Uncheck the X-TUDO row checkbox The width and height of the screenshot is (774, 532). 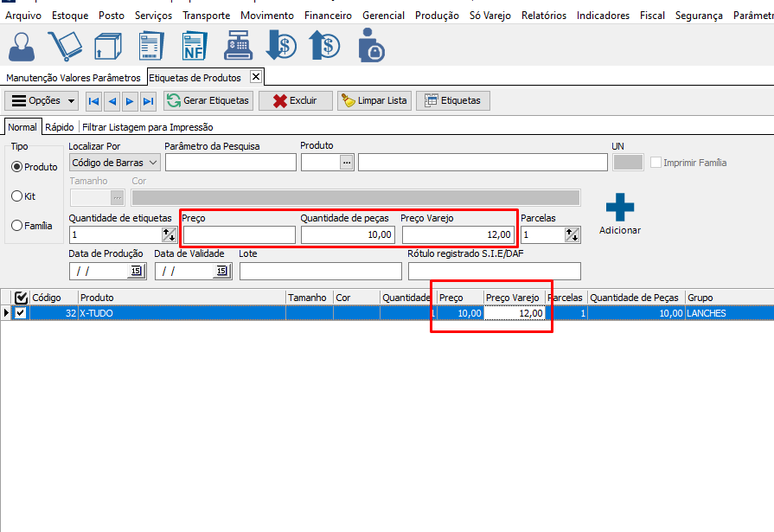[x=21, y=313]
